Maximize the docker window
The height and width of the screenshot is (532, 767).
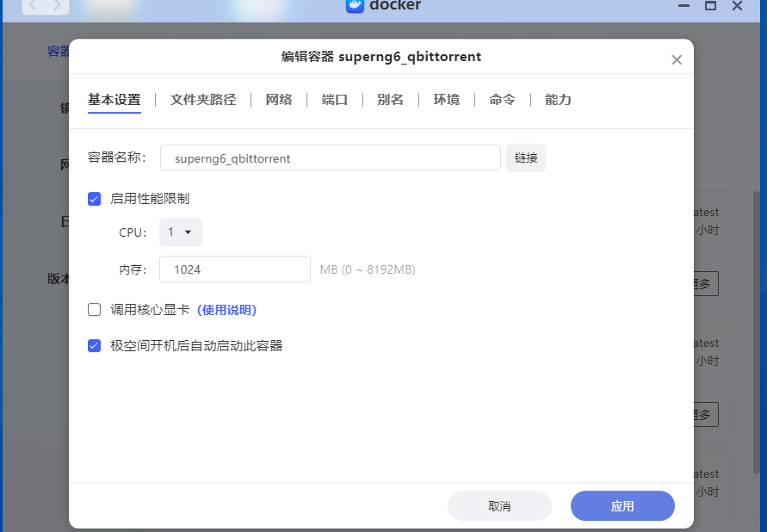pyautogui.click(x=710, y=5)
